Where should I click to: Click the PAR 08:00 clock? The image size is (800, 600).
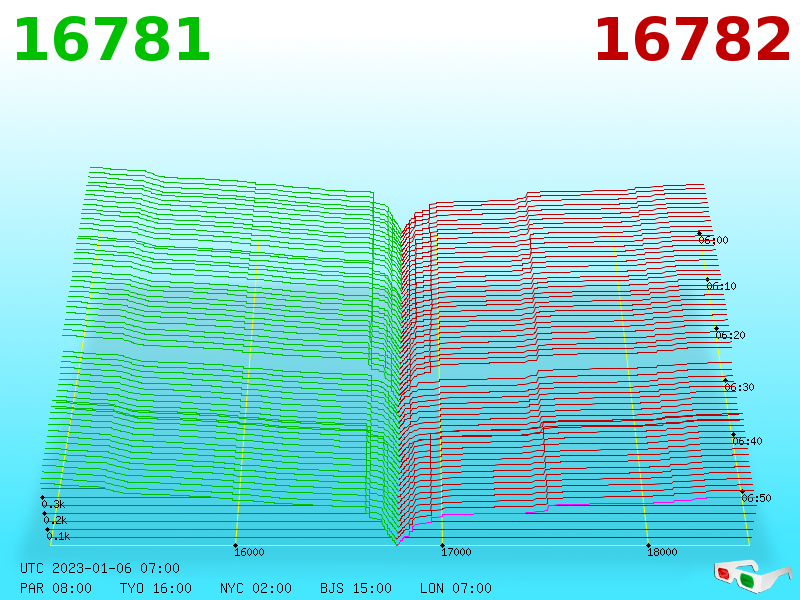pyautogui.click(x=56, y=588)
